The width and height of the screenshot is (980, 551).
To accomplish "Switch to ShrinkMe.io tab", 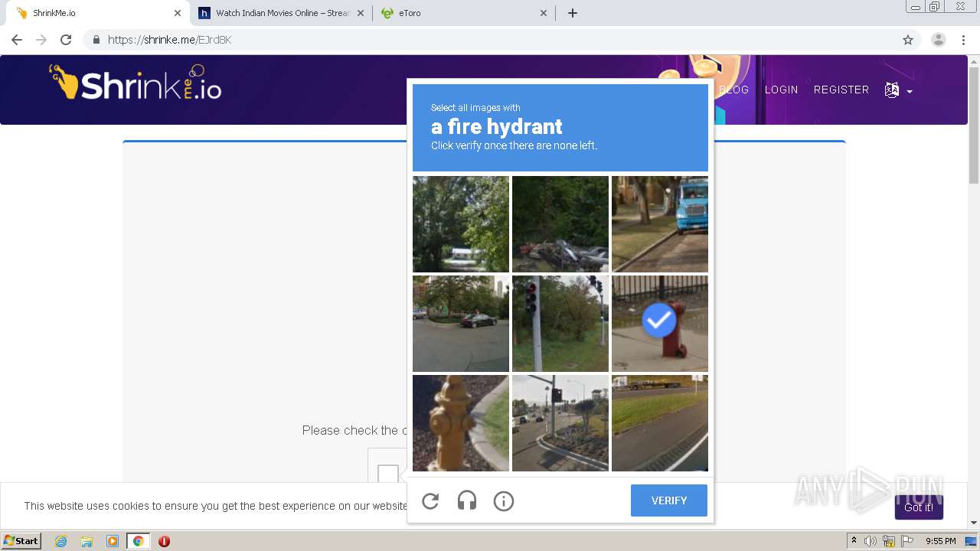I will click(x=98, y=13).
